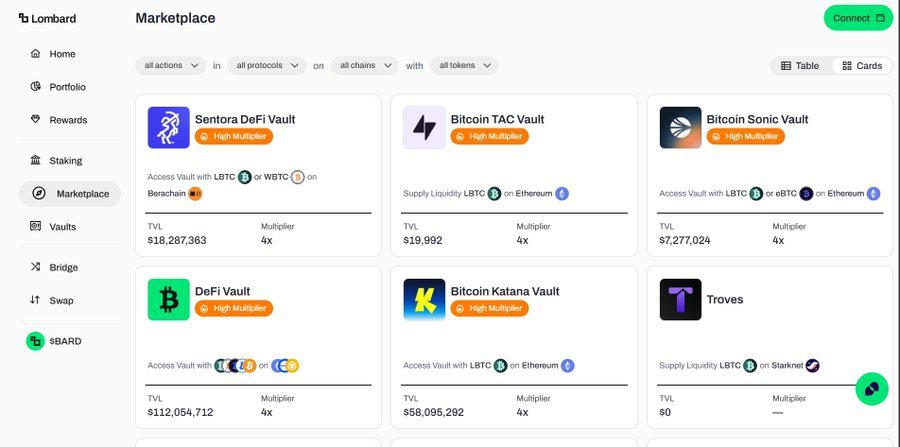Click the stacked chain icons in DeFi Vault
This screenshot has height=447, width=900.
(x=285, y=366)
